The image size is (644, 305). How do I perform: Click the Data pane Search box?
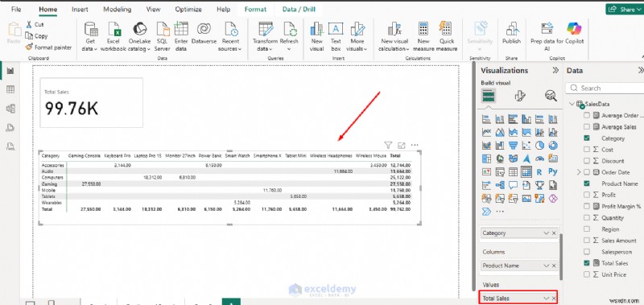tap(605, 89)
